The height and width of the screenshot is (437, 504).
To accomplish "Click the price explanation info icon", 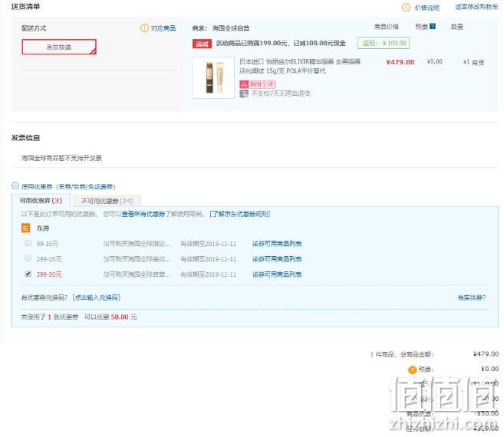I will click(x=407, y=8).
